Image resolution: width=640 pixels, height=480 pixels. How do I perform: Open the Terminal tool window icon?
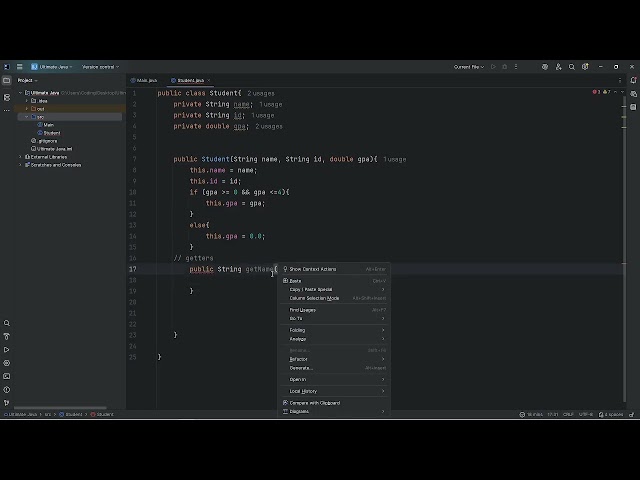[x=7, y=376]
